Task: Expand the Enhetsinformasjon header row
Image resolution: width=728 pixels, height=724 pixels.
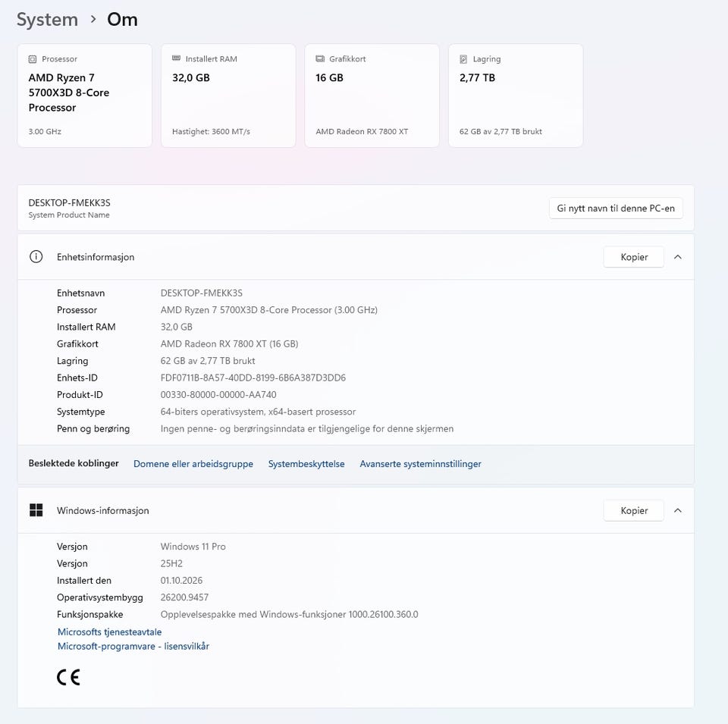Action: tap(356, 257)
